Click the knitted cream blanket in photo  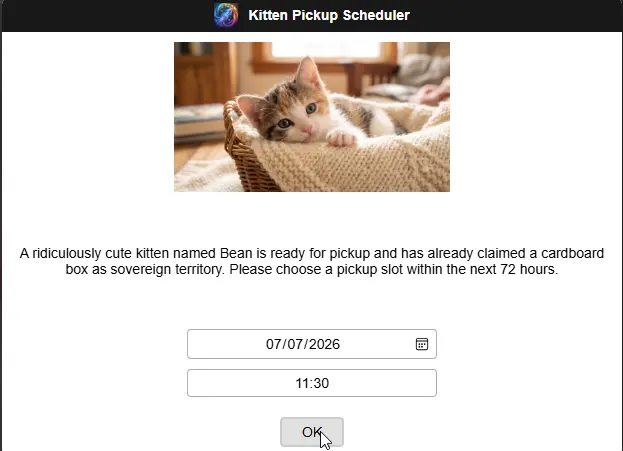coord(358,163)
